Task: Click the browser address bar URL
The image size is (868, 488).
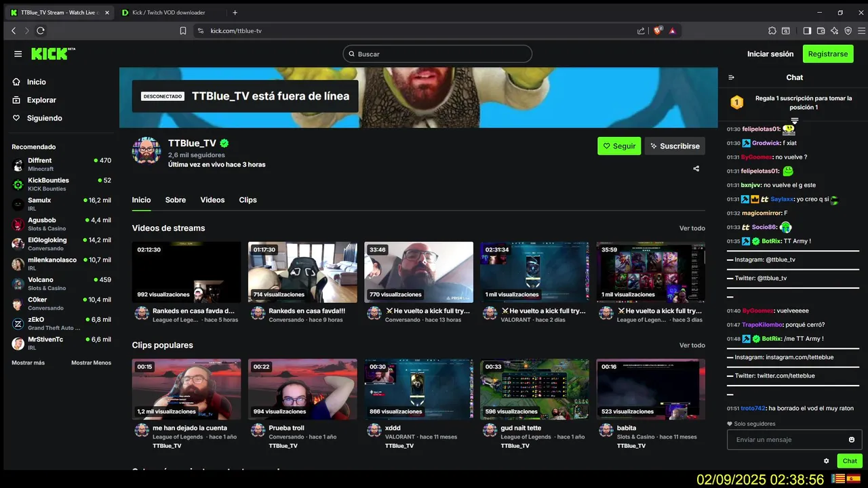Action: point(236,30)
